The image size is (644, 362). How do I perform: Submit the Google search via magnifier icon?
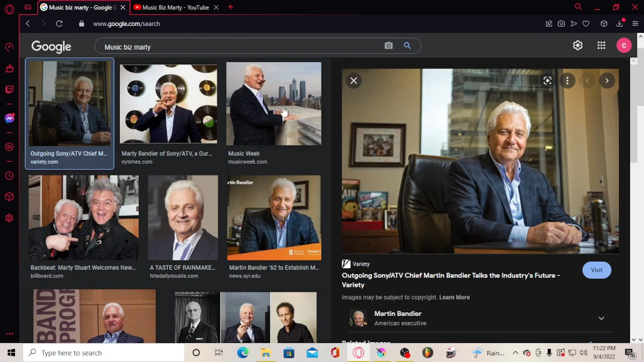pos(407,46)
